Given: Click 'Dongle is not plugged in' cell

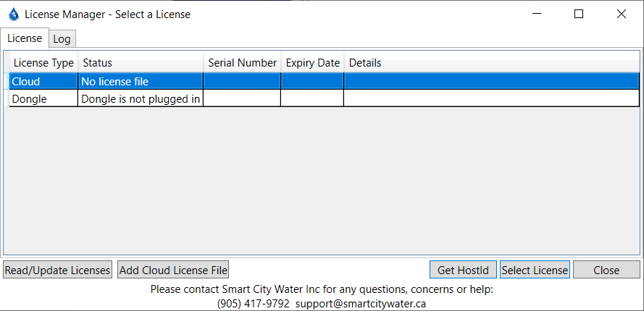Looking at the screenshot, I should tap(141, 98).
